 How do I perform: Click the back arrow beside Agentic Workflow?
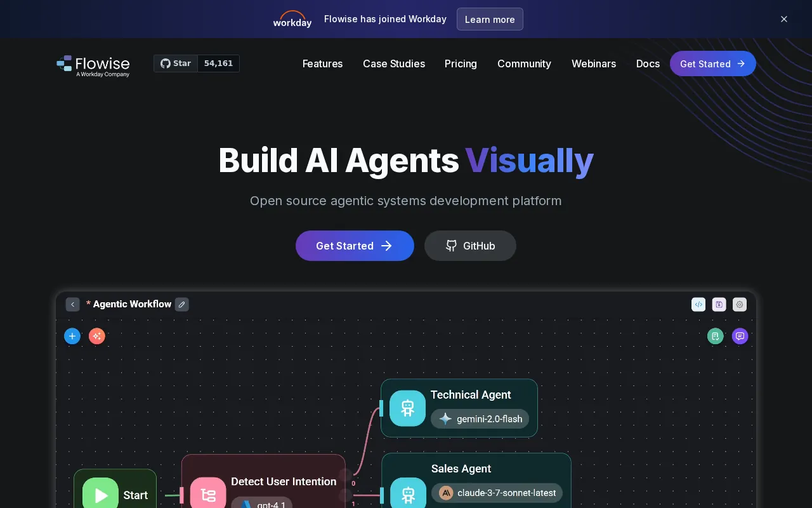click(73, 304)
